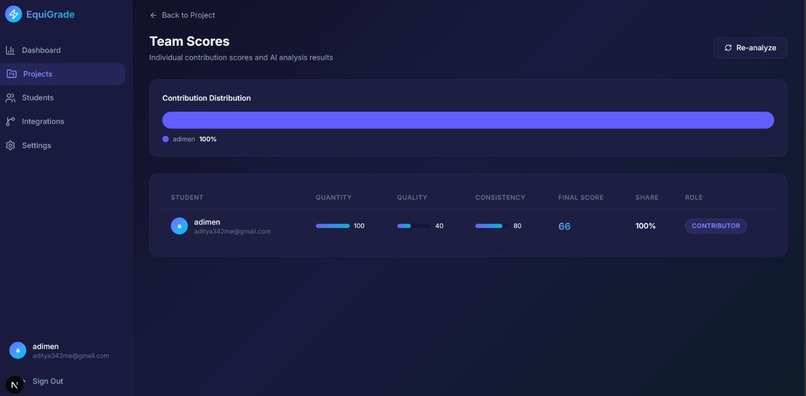Click the Re-analyze button
Viewport: 806px width, 396px height.
(x=750, y=48)
